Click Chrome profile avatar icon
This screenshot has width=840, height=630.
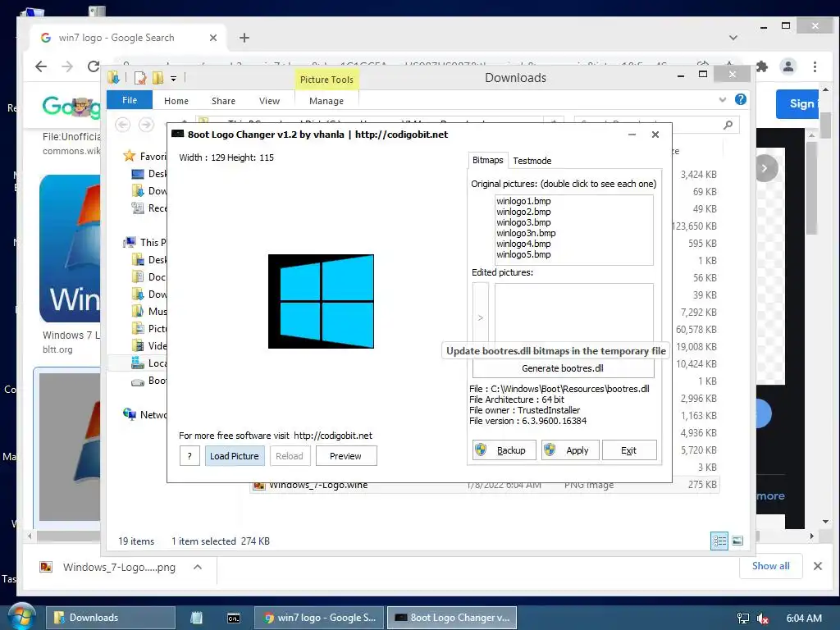pyautogui.click(x=788, y=66)
